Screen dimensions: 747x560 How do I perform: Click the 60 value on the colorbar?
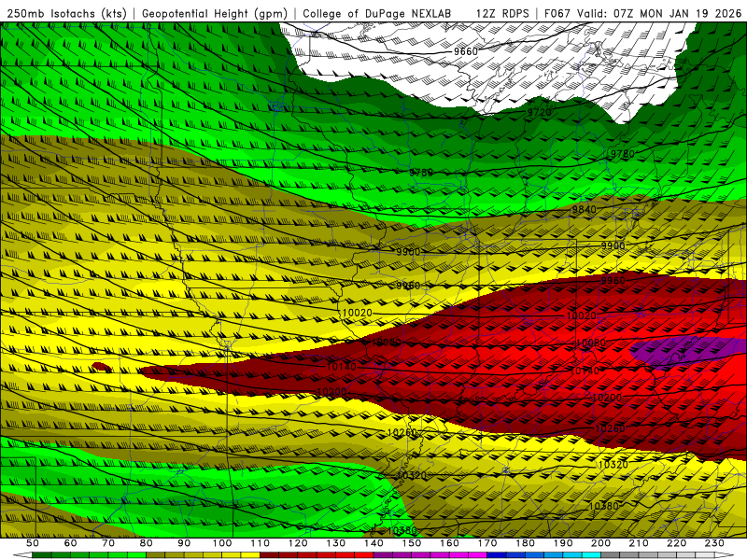[x=71, y=543]
